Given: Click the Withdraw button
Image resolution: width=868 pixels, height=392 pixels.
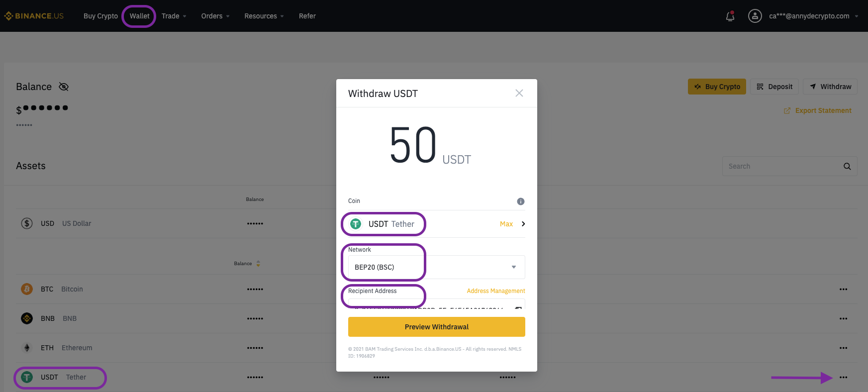Looking at the screenshot, I should pos(830,87).
